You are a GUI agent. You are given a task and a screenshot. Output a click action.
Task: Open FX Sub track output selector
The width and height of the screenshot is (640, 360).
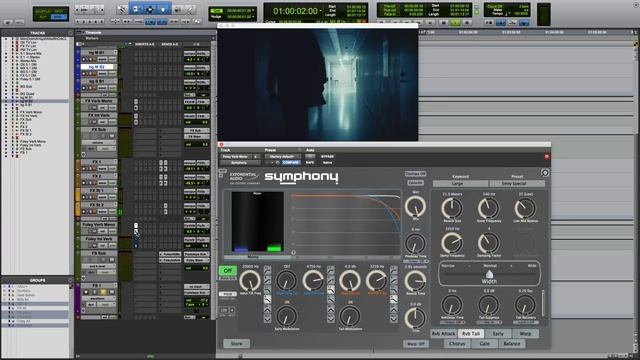pyautogui.click(x=196, y=136)
